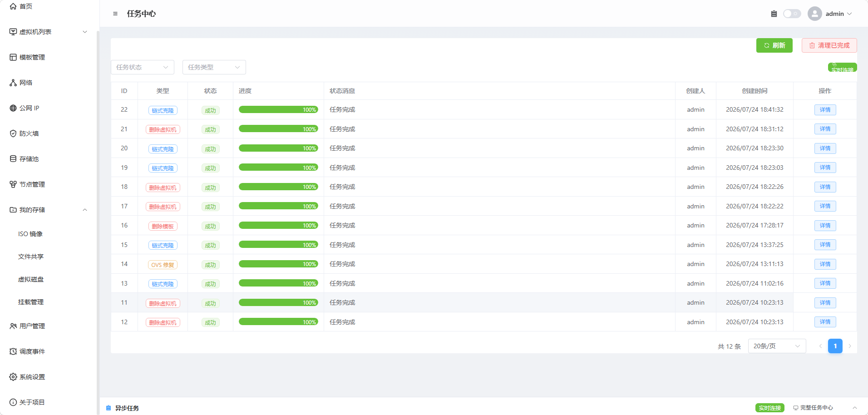Click the 防火墙 shield icon
The width and height of the screenshot is (868, 415).
point(13,133)
